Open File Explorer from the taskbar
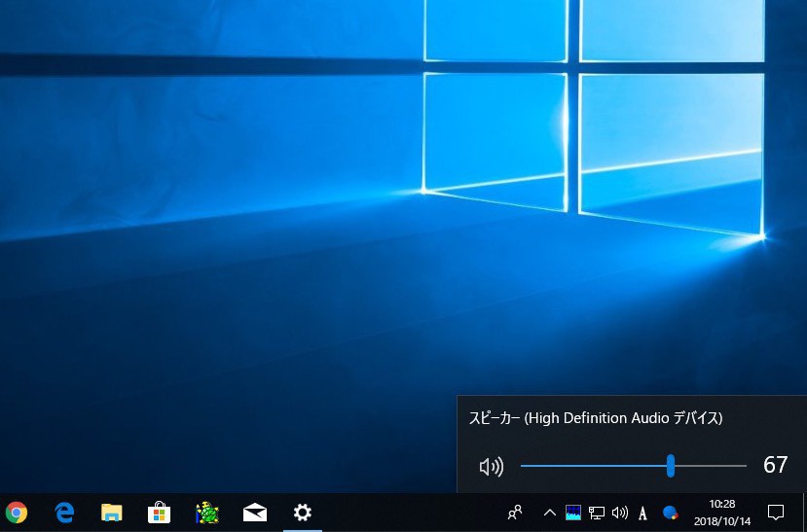 pos(112,513)
